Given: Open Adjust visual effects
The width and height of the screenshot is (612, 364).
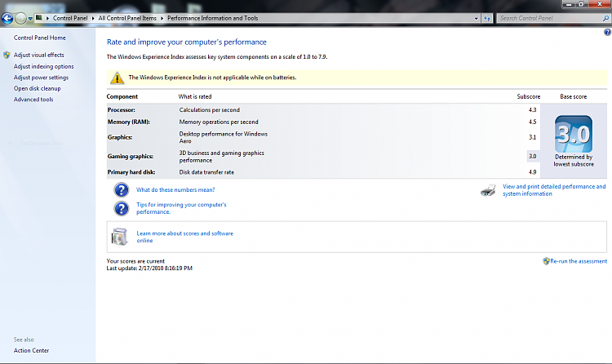Looking at the screenshot, I should [x=38, y=55].
